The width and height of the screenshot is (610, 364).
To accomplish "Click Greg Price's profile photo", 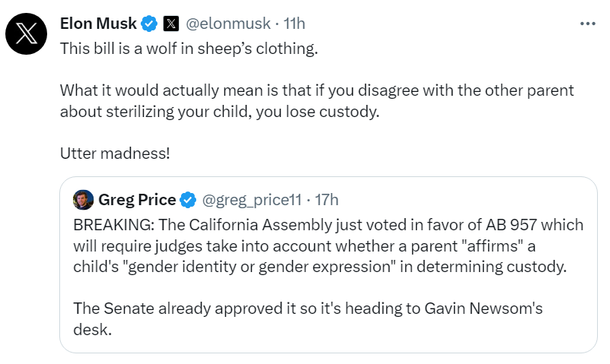I will [83, 200].
